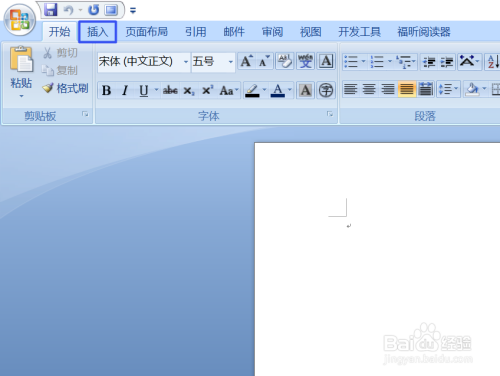Open the 字体 dialog launcher

click(x=330, y=114)
